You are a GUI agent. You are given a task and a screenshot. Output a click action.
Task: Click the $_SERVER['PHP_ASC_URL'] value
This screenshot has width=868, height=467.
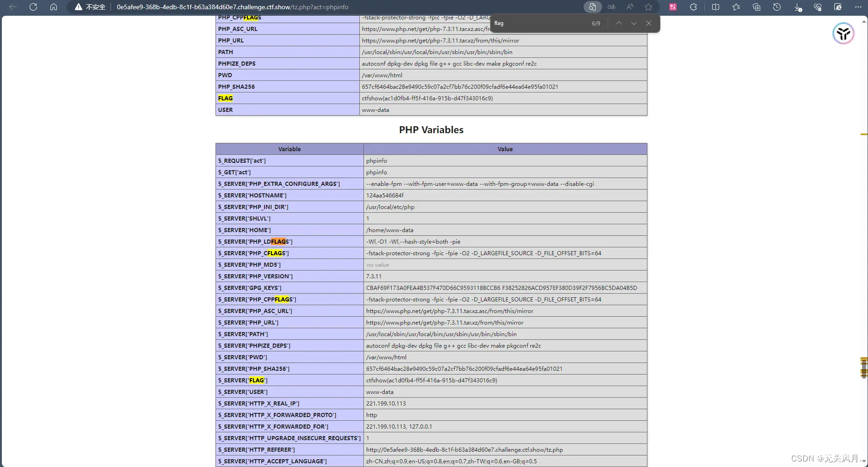(449, 311)
